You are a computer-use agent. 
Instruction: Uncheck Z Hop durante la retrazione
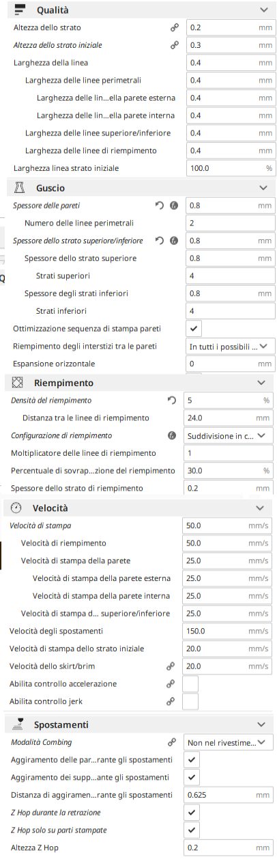192,813
